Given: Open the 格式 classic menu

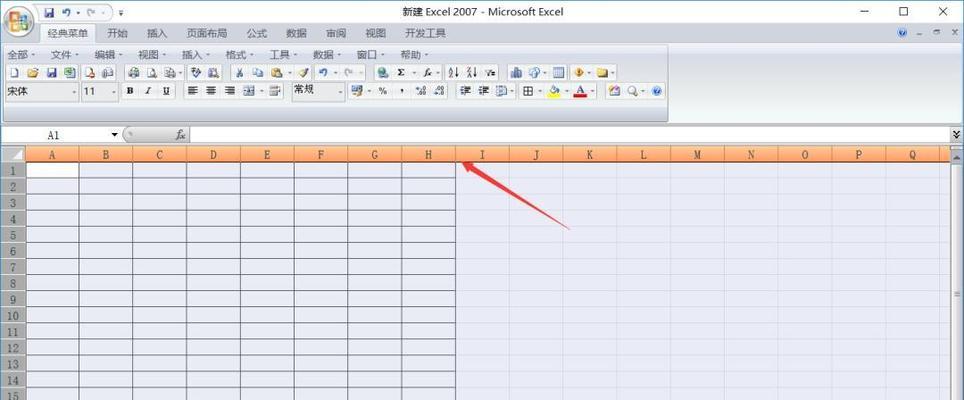Looking at the screenshot, I should [239, 55].
